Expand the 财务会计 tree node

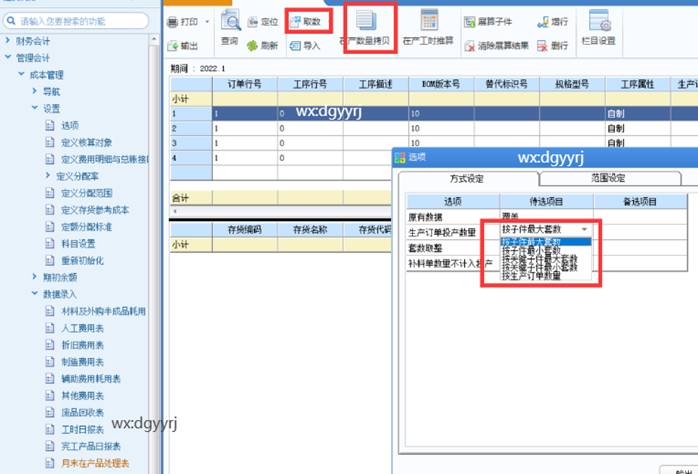[8, 41]
